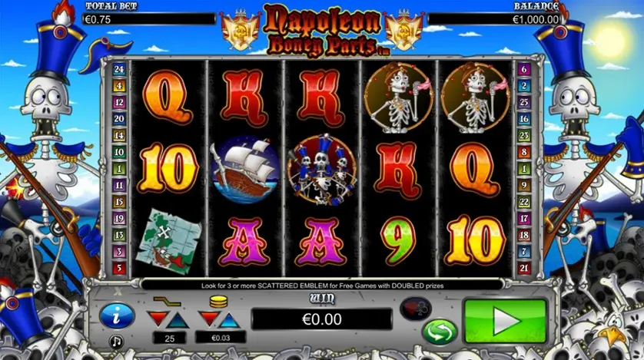Image resolution: width=644 pixels, height=360 pixels.
Task: Click the lines count field showing 25
Action: [x=169, y=339]
